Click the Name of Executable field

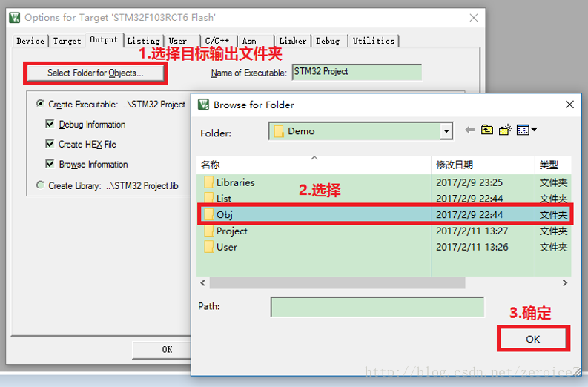357,72
